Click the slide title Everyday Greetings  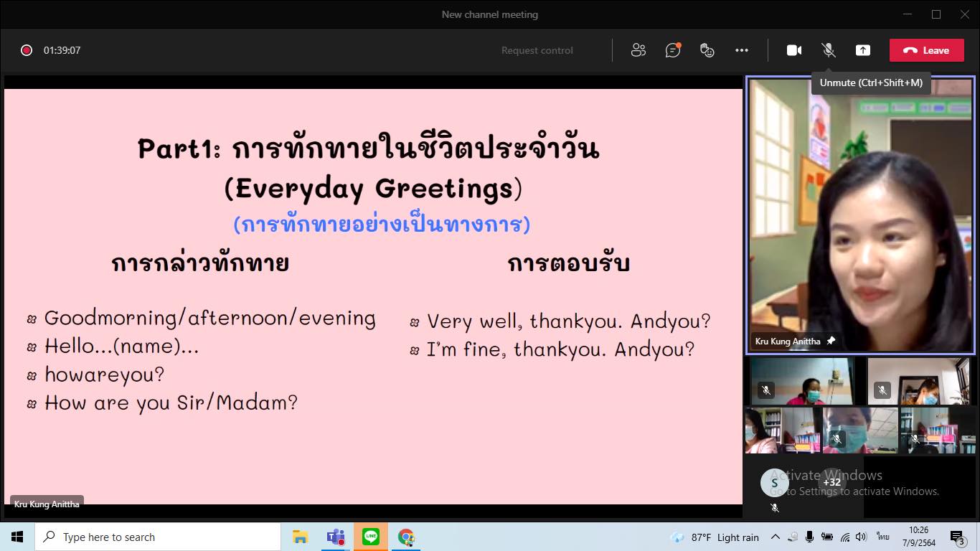pyautogui.click(x=373, y=189)
